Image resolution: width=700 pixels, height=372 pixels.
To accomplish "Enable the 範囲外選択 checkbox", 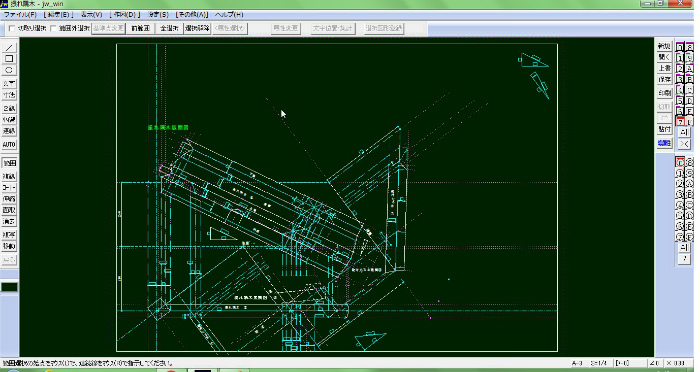I will pyautogui.click(x=53, y=28).
